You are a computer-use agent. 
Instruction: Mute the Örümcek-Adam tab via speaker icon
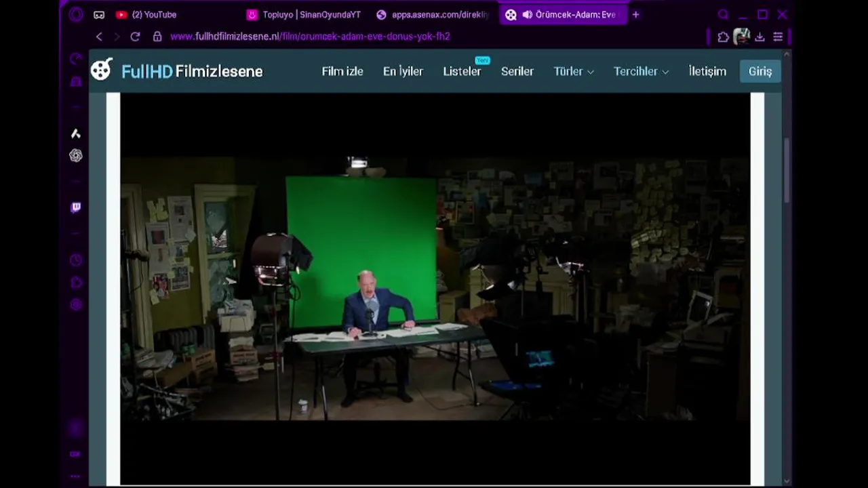pyautogui.click(x=527, y=14)
